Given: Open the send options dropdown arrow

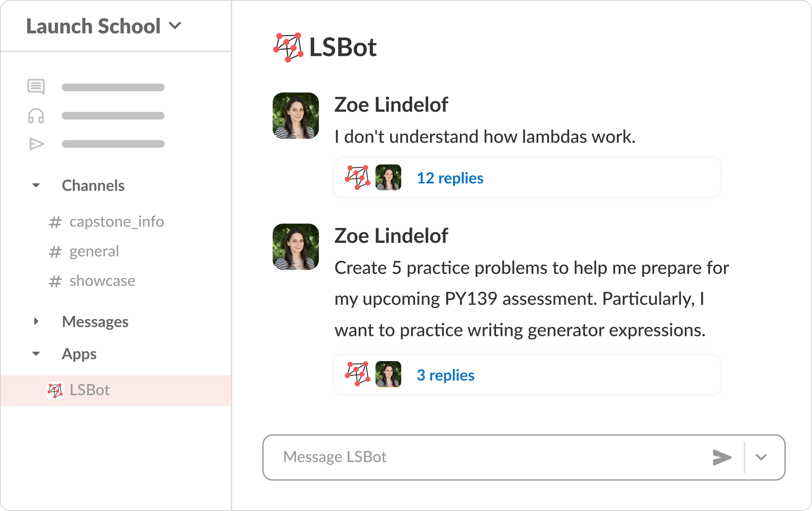Looking at the screenshot, I should pyautogui.click(x=761, y=457).
